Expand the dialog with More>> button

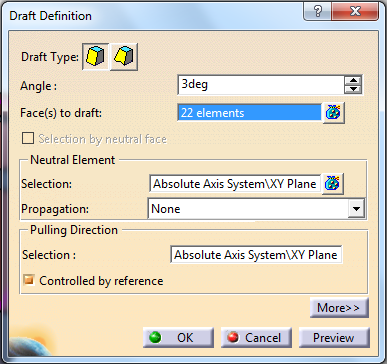click(339, 307)
